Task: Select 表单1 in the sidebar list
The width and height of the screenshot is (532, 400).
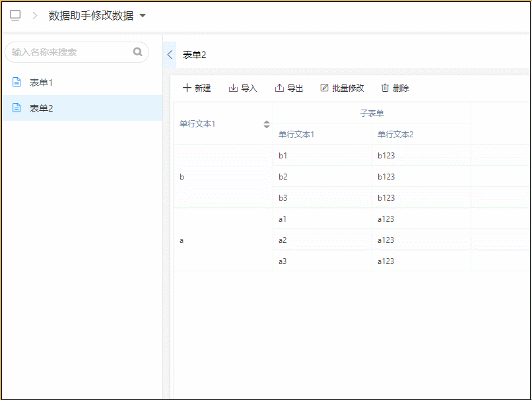Action: (x=41, y=83)
